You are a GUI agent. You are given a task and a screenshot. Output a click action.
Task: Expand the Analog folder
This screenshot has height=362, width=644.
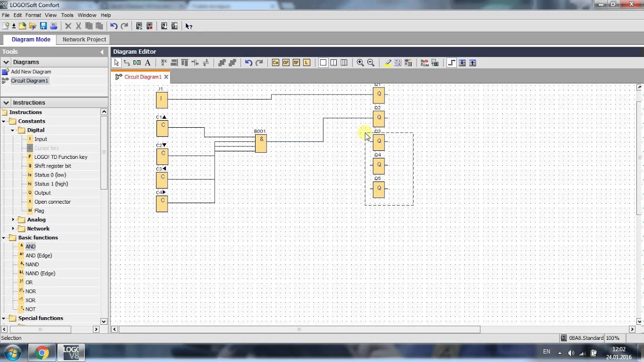click(x=13, y=220)
